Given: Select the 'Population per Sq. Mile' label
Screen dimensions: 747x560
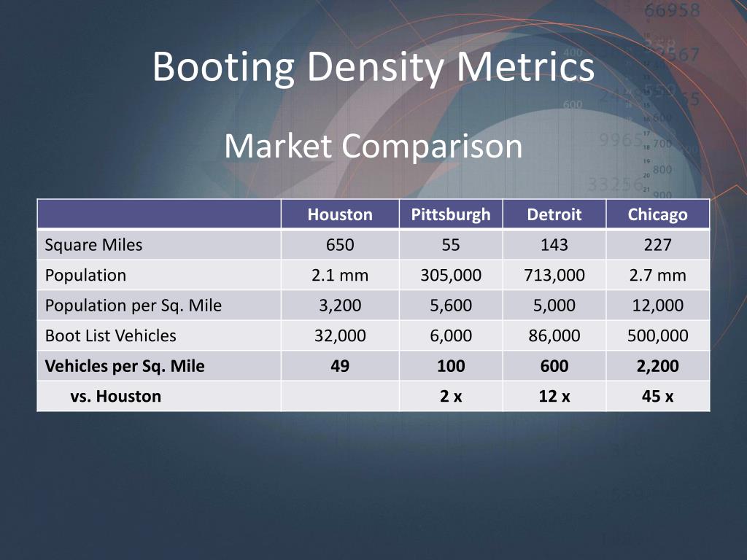Looking at the screenshot, I should [x=133, y=306].
